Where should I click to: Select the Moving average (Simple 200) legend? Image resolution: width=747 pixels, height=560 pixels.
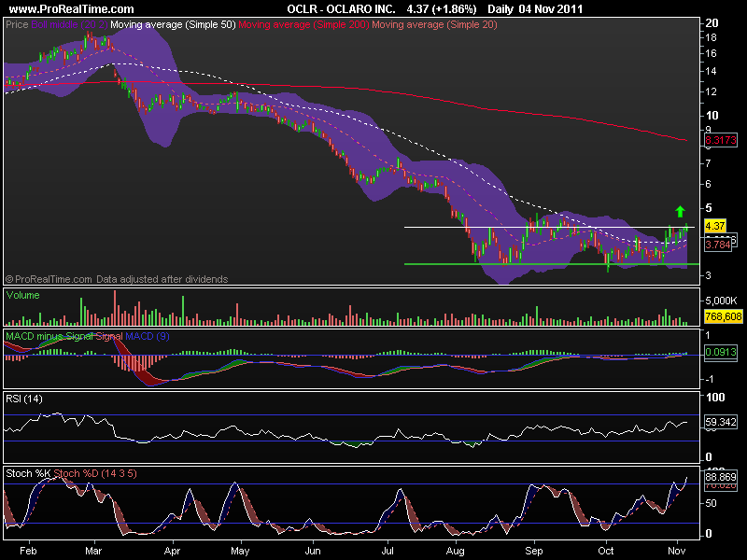tap(303, 24)
